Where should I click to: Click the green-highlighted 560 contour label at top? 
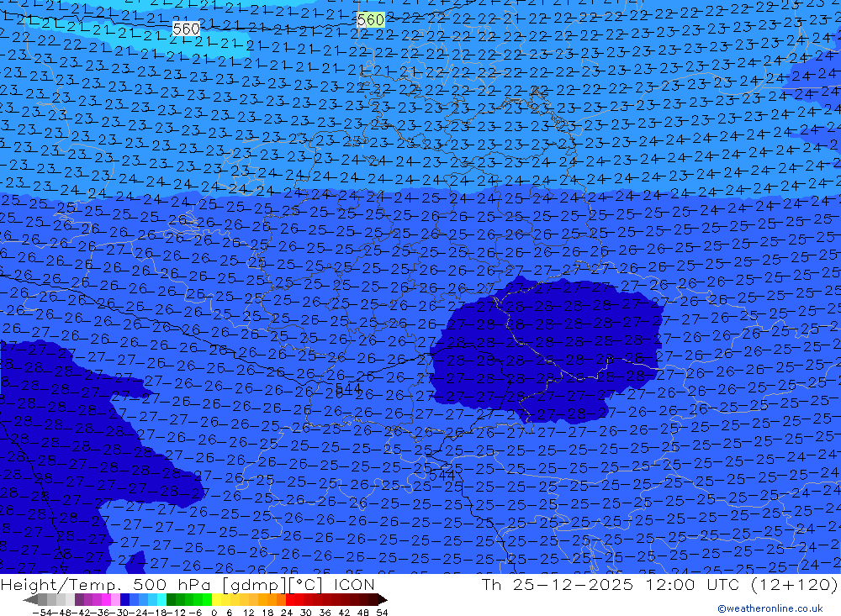point(370,19)
